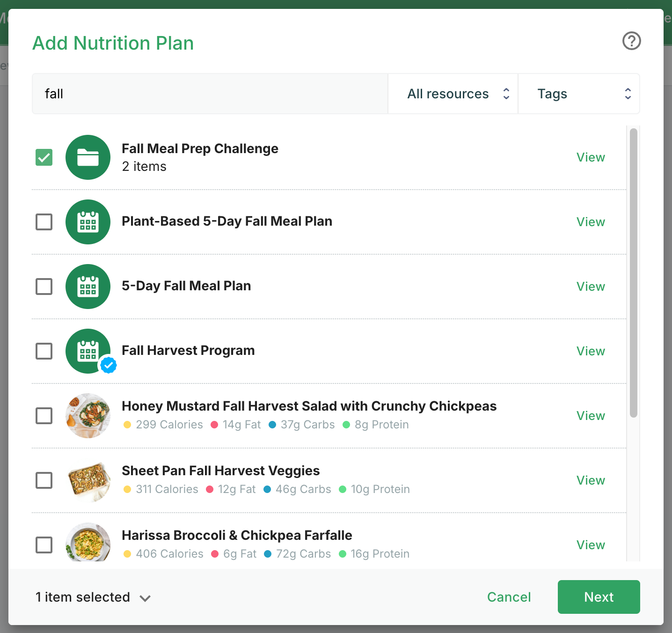Screen dimensions: 672x633
Task: Click the Plant-Based 5-Day Fall Meal Plan calendar icon
Action: [x=88, y=222]
